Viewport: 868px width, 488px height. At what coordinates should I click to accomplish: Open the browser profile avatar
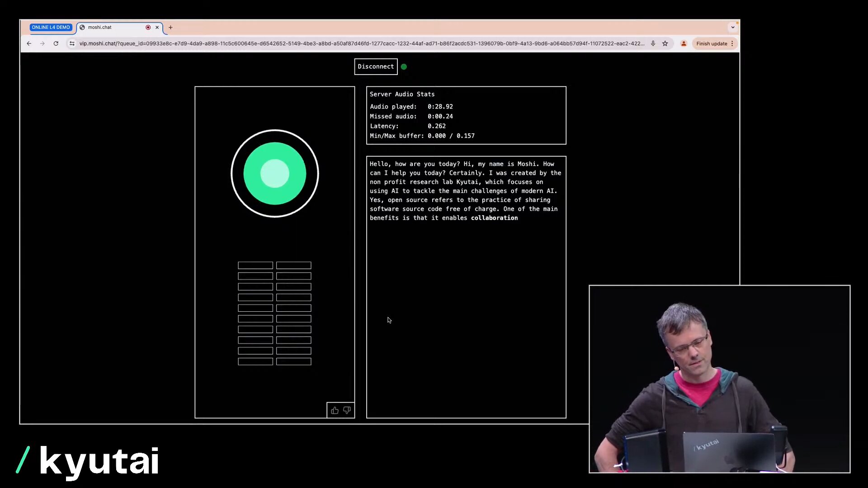(684, 43)
